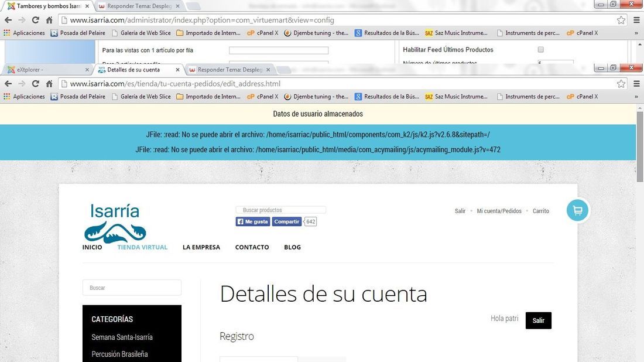The width and height of the screenshot is (644, 362).
Task: Click sidebar Buscar input field
Action: tap(132, 288)
